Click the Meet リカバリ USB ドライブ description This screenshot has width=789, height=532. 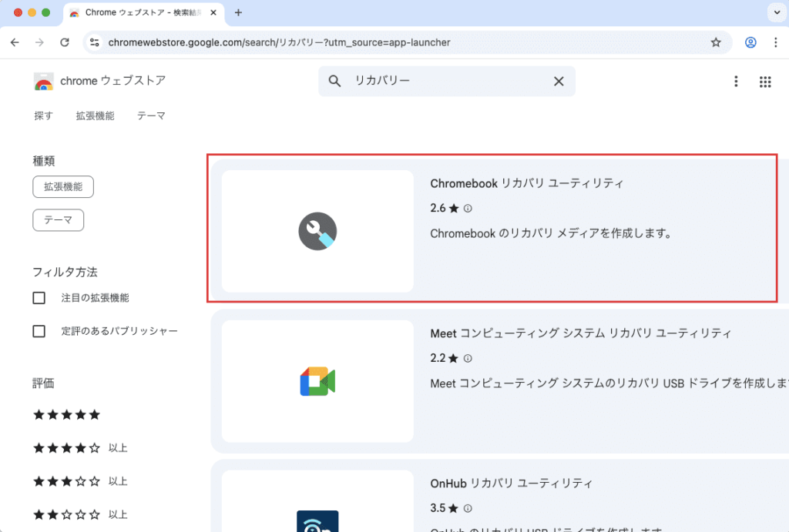point(609,383)
